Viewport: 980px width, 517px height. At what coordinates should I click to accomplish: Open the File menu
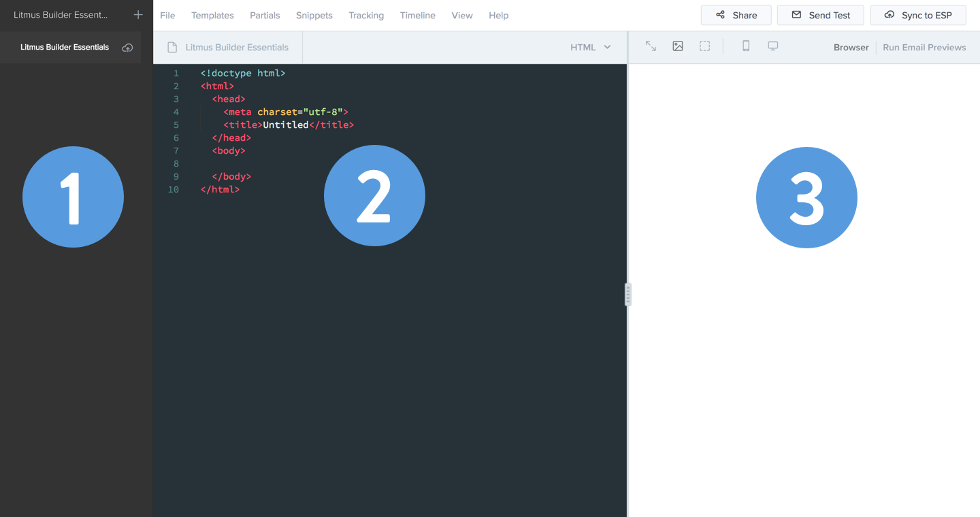[167, 15]
